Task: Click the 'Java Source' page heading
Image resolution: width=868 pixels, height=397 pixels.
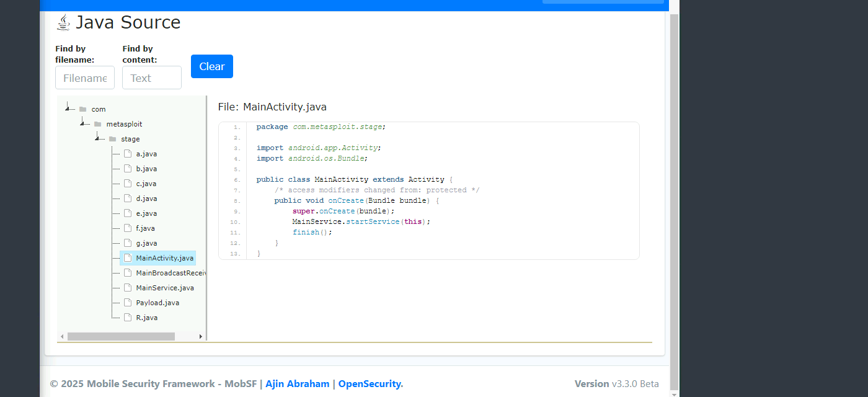Action: coord(128,22)
